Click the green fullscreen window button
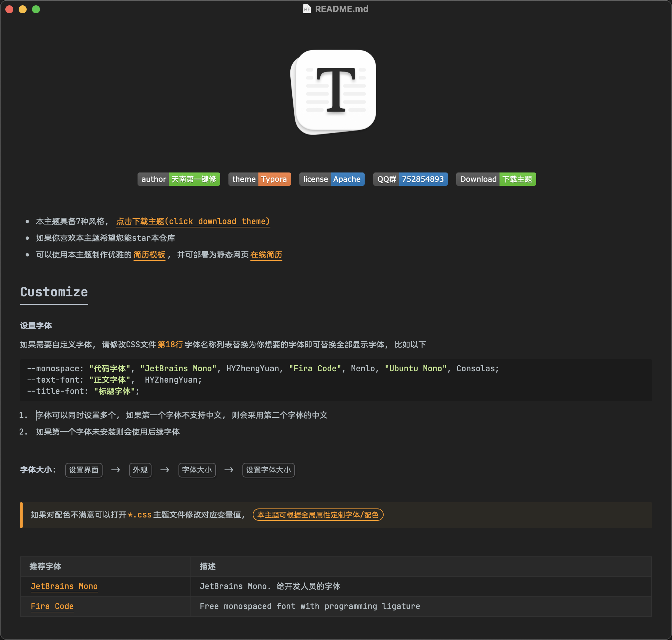The width and height of the screenshot is (672, 640). click(36, 9)
